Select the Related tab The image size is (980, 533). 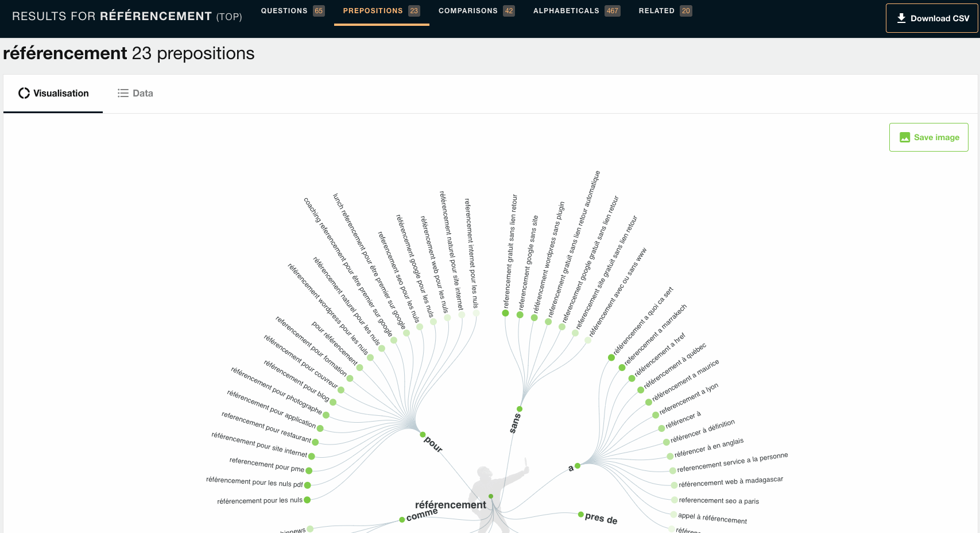click(664, 11)
